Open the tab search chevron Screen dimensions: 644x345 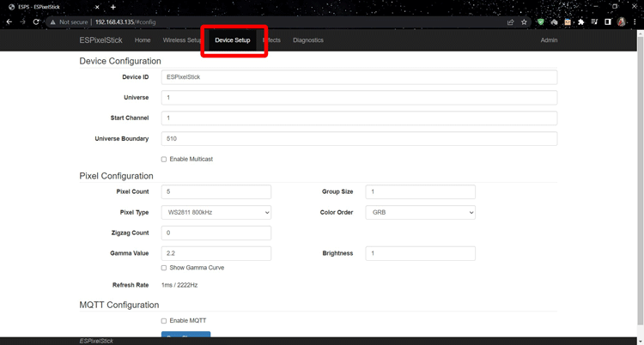tap(575, 7)
